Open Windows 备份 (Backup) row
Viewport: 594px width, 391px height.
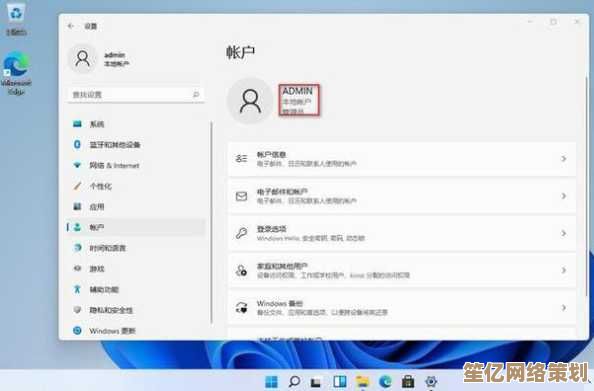[402, 307]
